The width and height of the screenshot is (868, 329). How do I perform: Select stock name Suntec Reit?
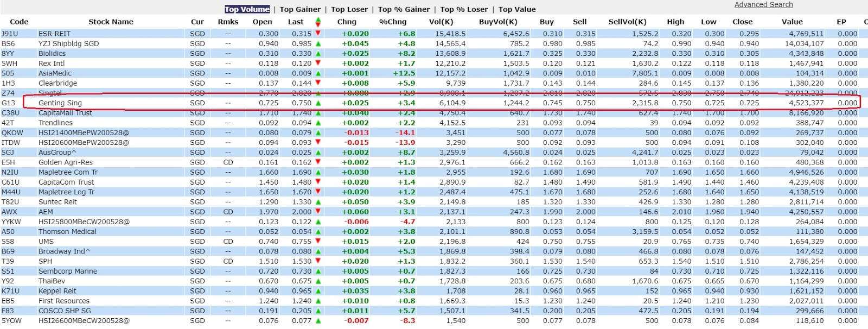click(58, 202)
